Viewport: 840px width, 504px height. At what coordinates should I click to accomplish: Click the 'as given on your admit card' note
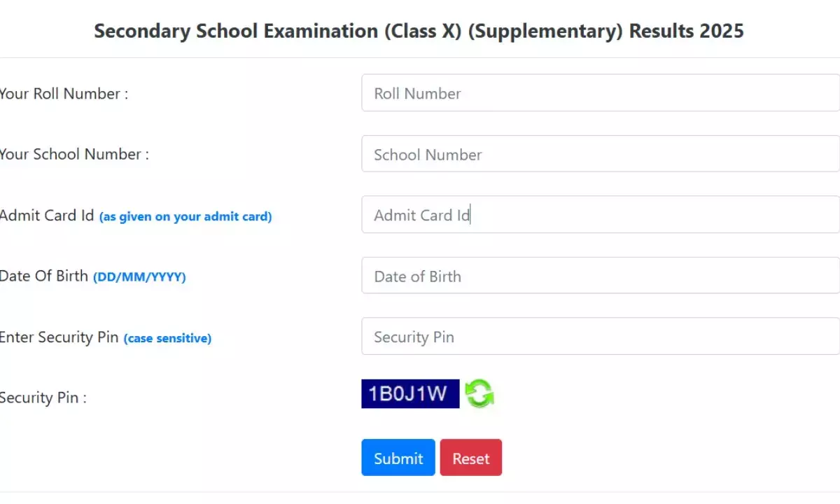point(185,216)
